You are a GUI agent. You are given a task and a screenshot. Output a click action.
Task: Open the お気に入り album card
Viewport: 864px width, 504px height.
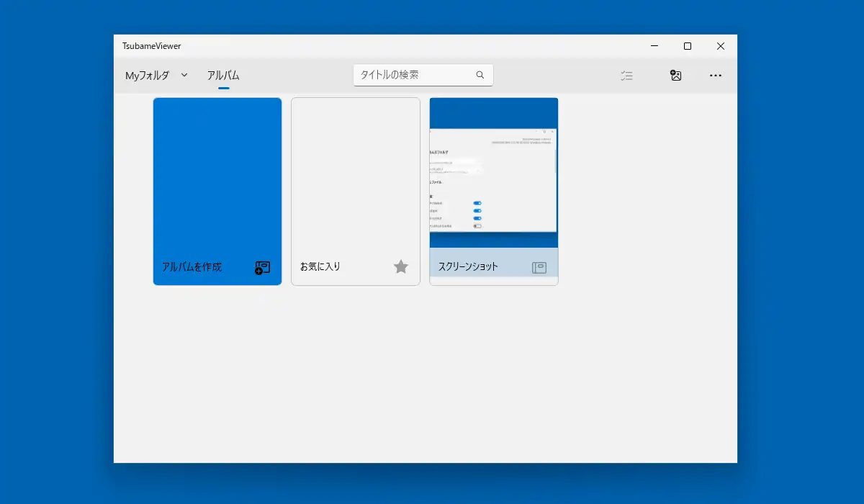point(356,192)
